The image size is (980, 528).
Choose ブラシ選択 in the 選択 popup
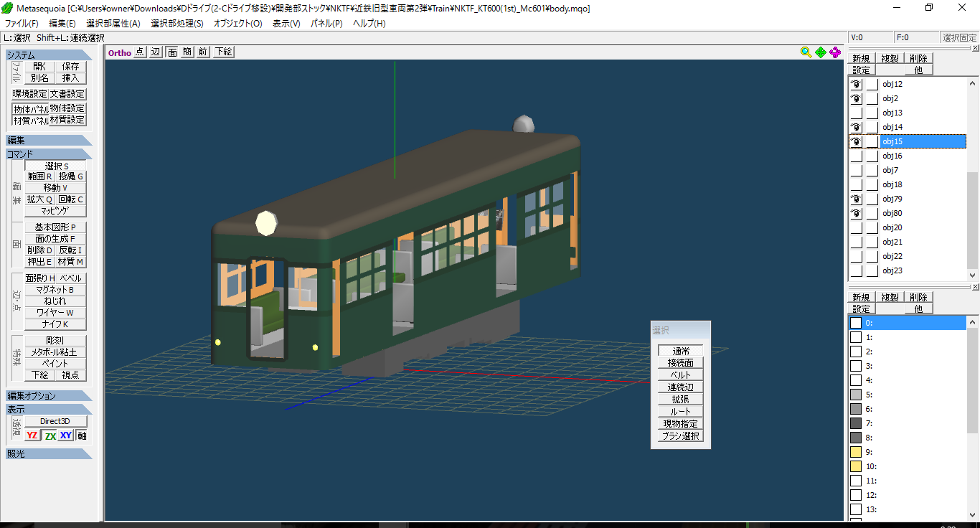pos(681,436)
